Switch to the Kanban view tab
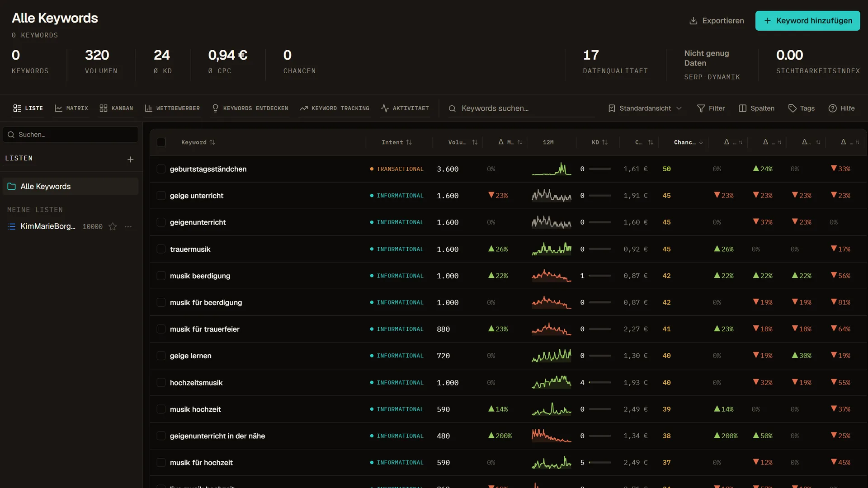This screenshot has width=868, height=488. (x=117, y=108)
